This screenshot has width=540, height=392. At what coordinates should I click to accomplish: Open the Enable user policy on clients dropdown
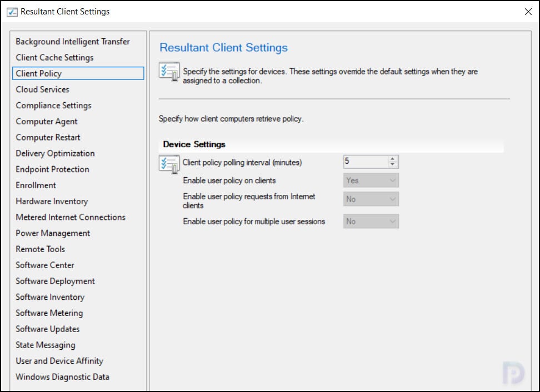[x=371, y=180]
